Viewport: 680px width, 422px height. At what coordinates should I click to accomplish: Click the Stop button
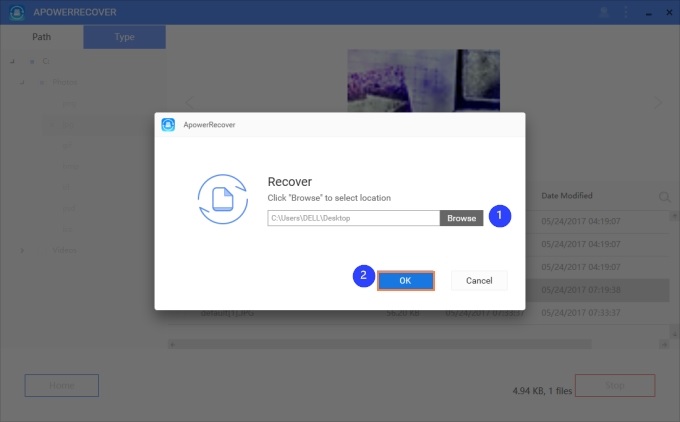[615, 385]
